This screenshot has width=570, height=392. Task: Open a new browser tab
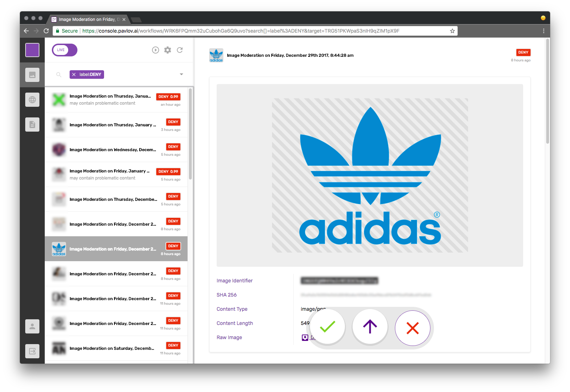point(136,20)
